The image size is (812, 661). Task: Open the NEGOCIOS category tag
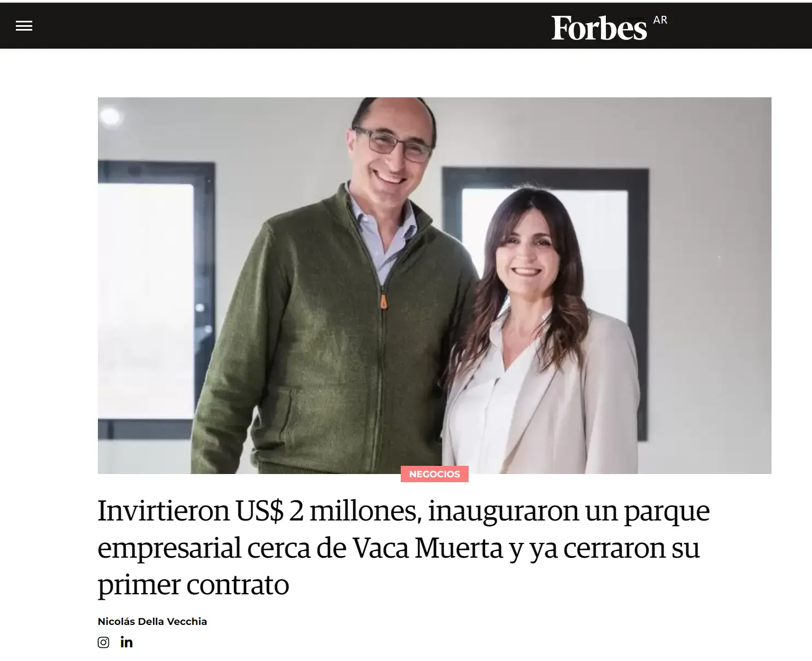click(x=435, y=474)
